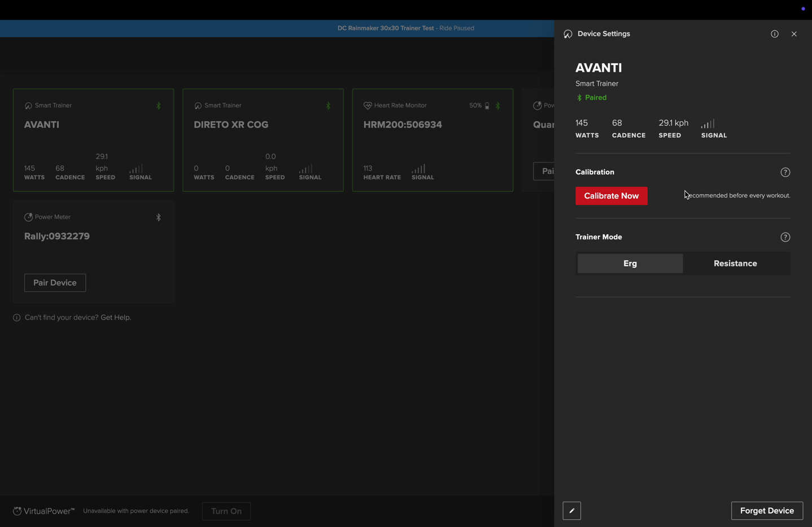Viewport: 812px width, 527px height.
Task: Select Erg trainer mode
Action: click(x=630, y=263)
